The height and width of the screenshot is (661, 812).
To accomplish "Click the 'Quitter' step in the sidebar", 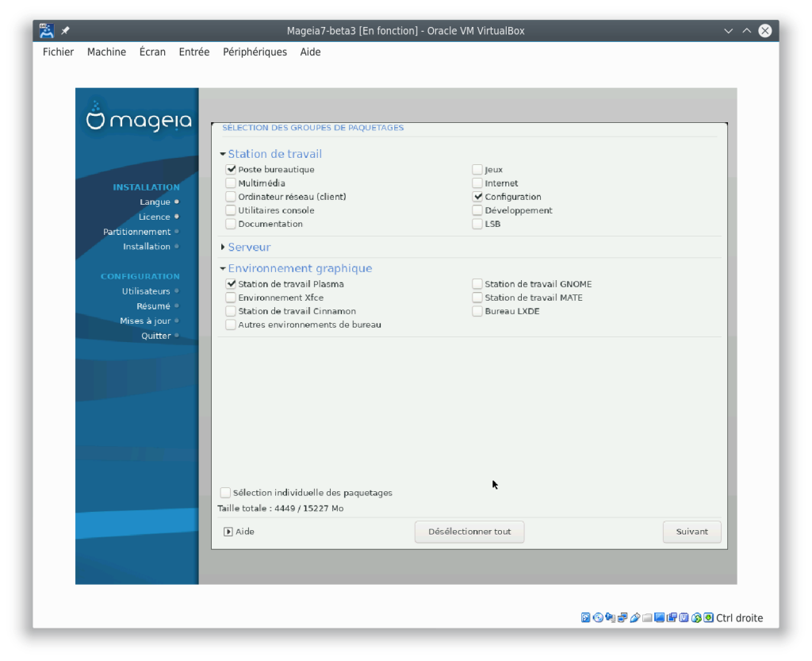I will [156, 336].
